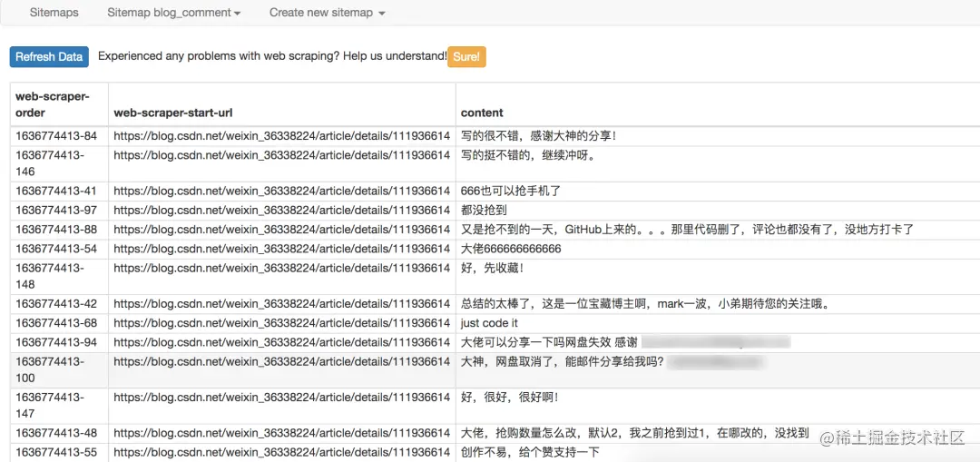980x462 pixels.
Task: Click comment '好，先收藏！'
Action: point(491,268)
